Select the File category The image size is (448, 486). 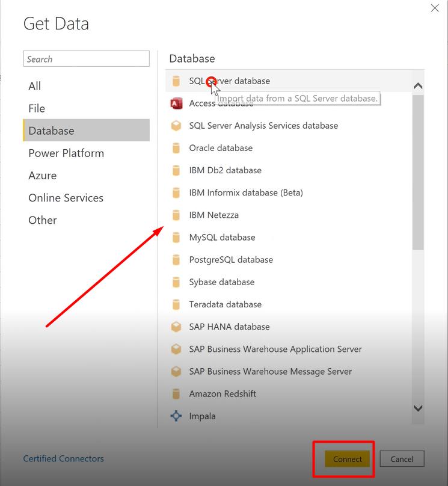pos(36,108)
